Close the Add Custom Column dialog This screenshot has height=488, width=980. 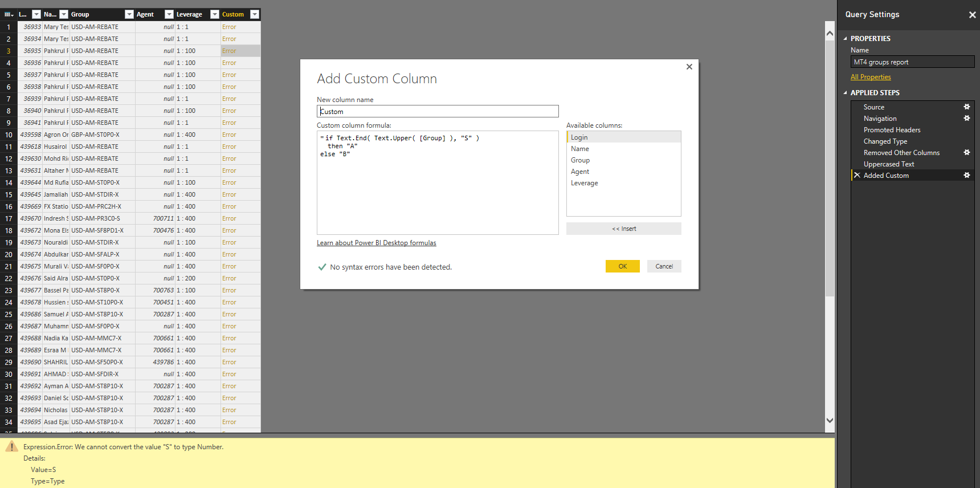click(x=689, y=67)
